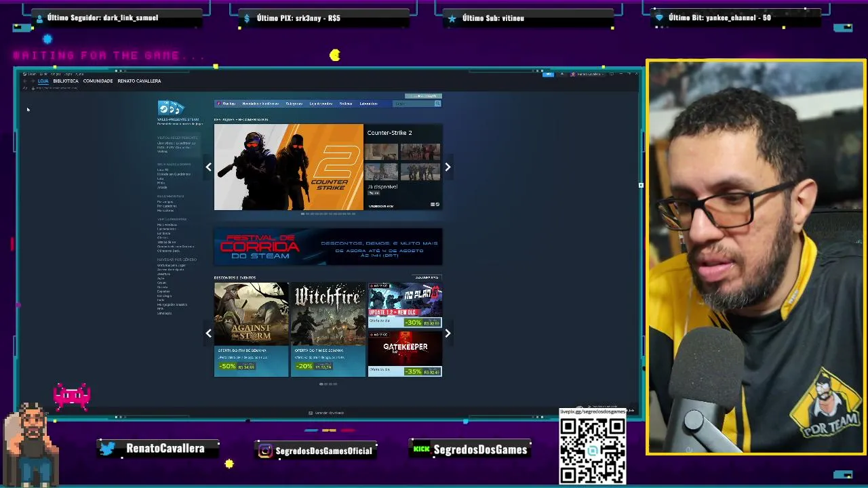Select first dot of discounts carousel pagination

321,384
